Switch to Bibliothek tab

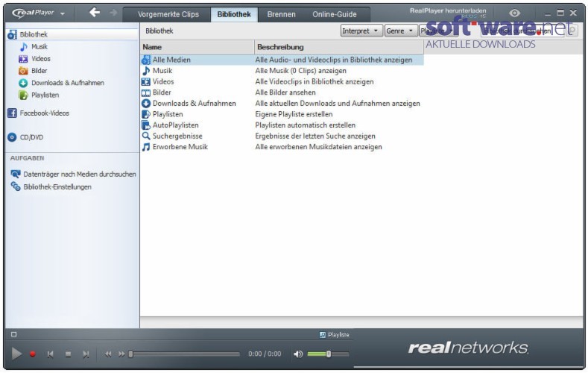[x=234, y=14]
